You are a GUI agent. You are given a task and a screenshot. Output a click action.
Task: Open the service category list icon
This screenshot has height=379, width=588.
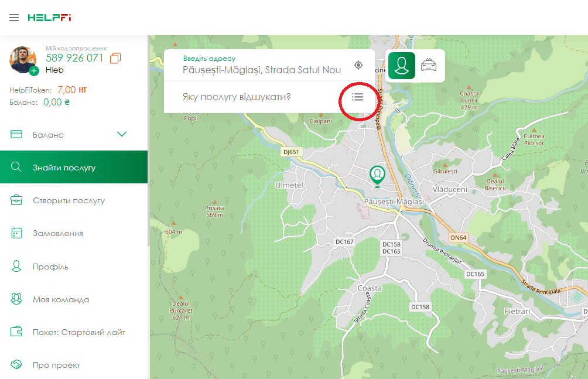[357, 97]
